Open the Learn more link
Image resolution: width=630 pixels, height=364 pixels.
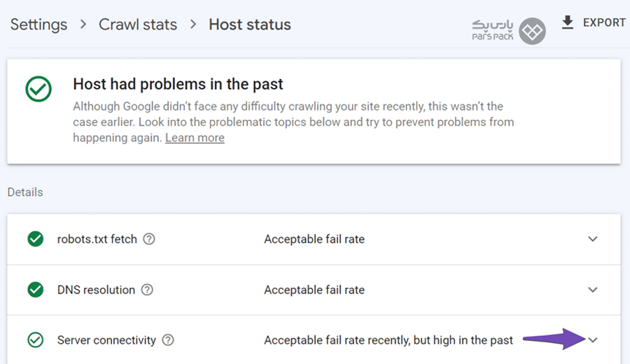click(x=195, y=138)
